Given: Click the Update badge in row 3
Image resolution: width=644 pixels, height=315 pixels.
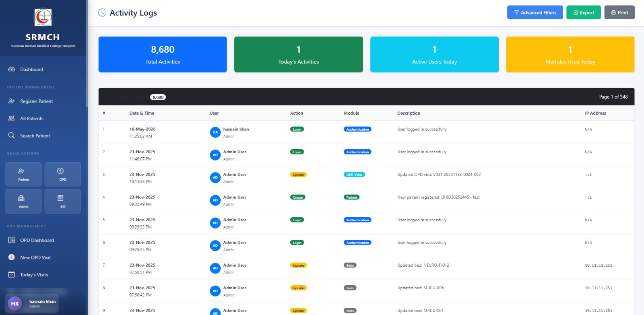Looking at the screenshot, I should pos(298,175).
